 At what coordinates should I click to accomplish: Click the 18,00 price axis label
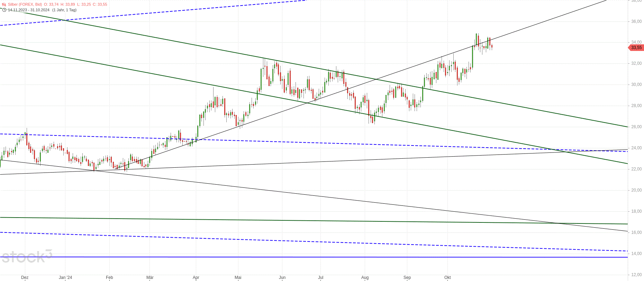pyautogui.click(x=636, y=211)
